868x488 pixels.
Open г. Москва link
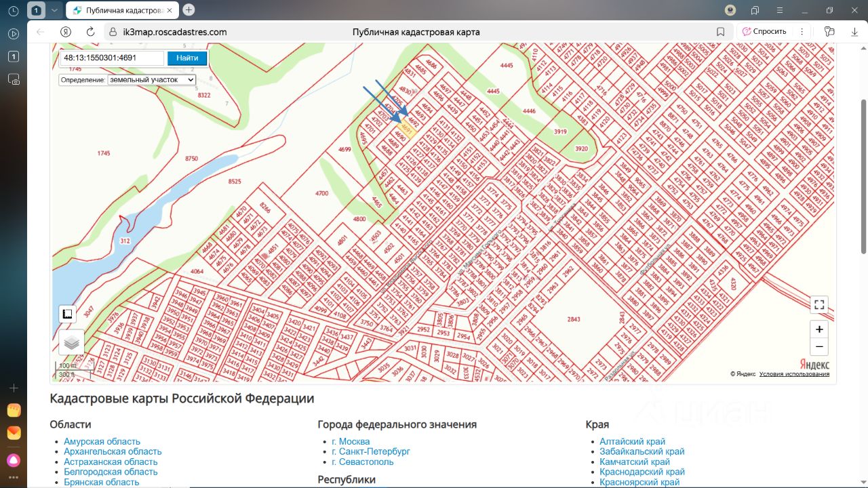pos(351,442)
